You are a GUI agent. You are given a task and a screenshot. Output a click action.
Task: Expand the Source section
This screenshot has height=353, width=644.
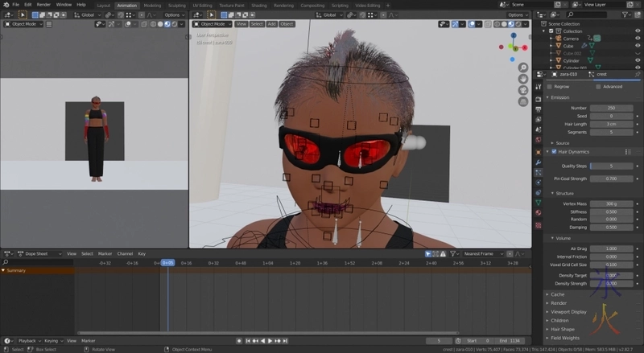[563, 142]
